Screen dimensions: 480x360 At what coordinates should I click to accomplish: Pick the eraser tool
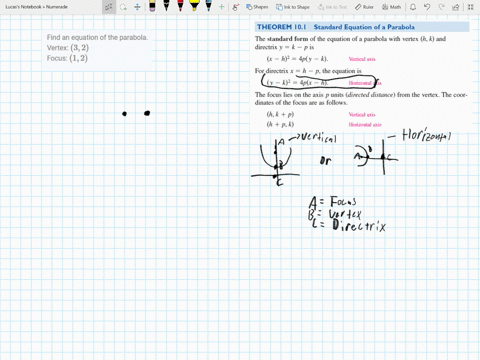152,6
